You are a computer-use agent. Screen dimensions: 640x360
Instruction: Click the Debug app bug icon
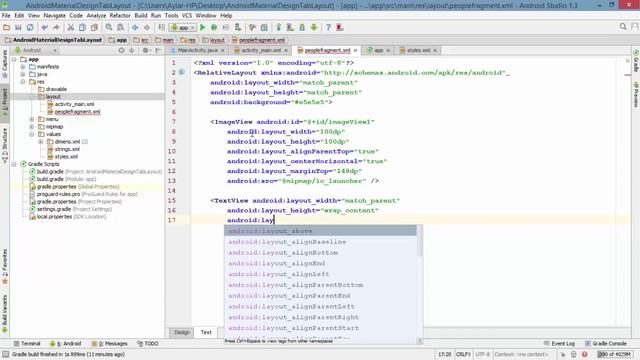point(214,27)
